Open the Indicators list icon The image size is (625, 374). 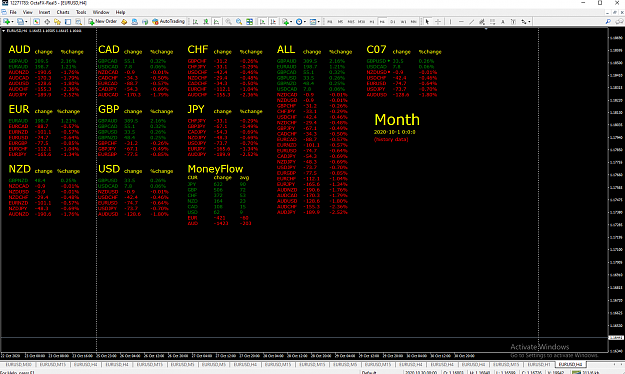click(x=285, y=22)
